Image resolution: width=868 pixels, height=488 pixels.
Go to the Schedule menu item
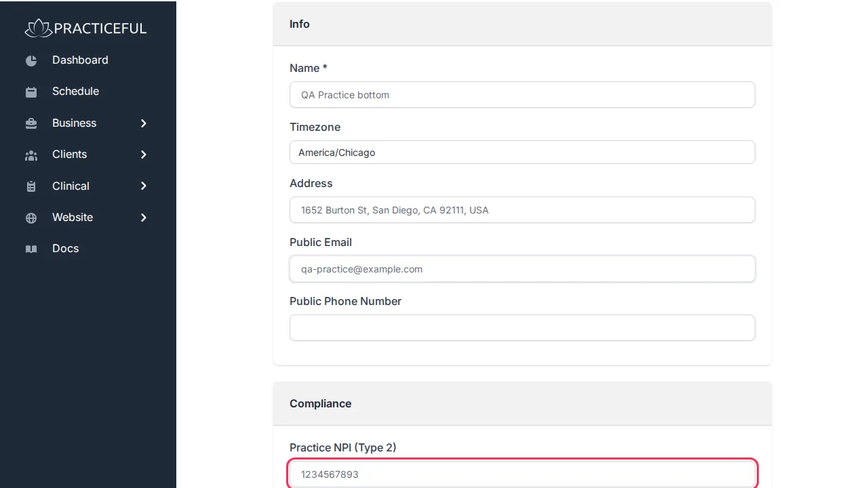(x=75, y=91)
